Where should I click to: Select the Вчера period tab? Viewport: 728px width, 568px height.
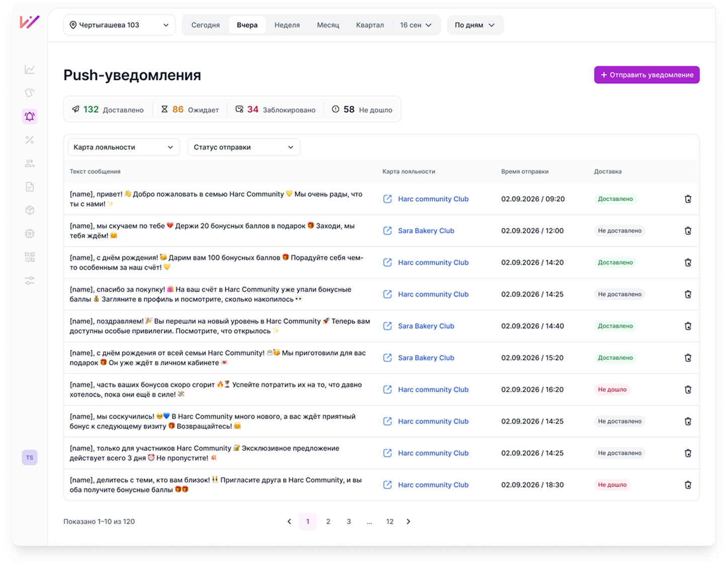click(247, 25)
